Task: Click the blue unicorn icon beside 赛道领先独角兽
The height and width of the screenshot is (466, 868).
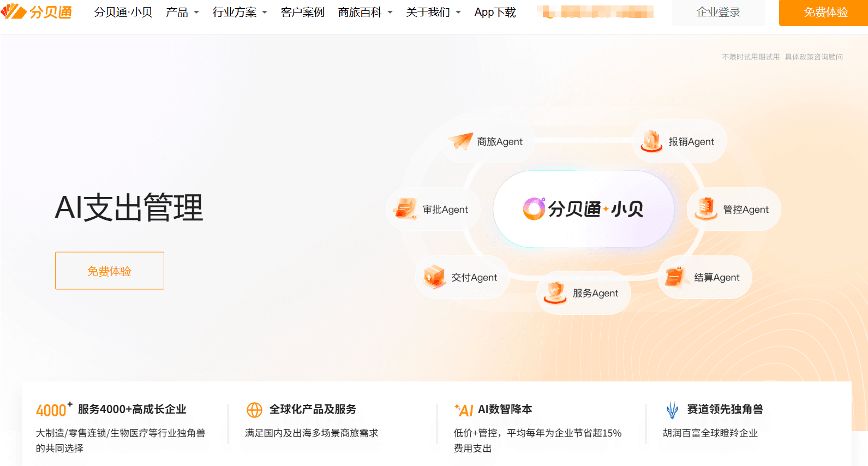Action: (x=672, y=410)
